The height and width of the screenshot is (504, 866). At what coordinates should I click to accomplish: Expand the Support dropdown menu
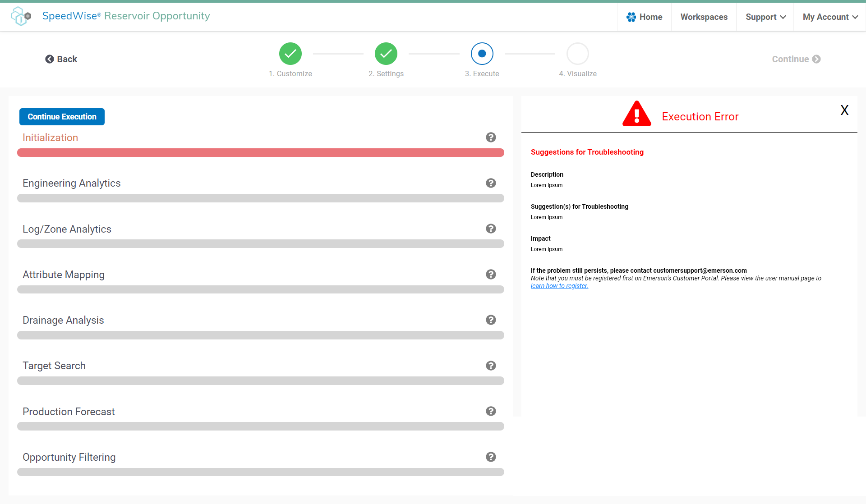[765, 17]
